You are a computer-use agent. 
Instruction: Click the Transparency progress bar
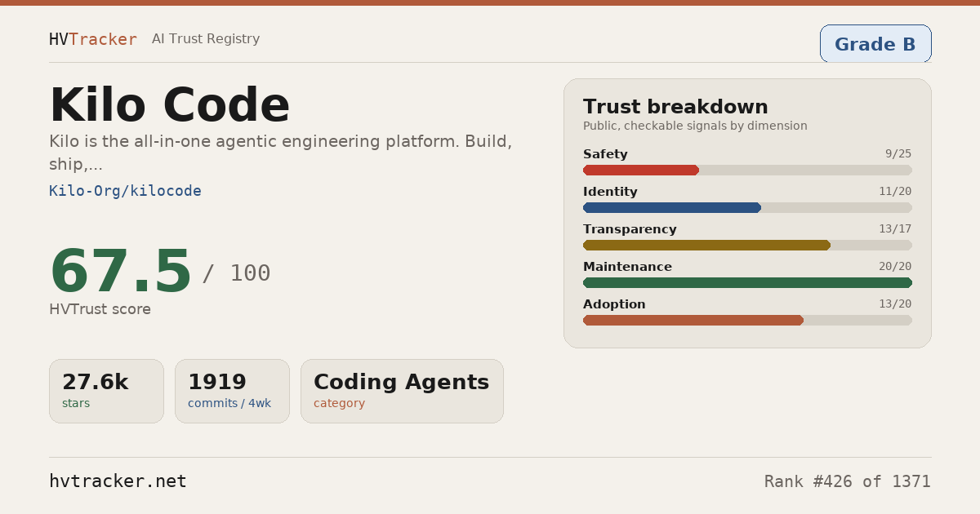(747, 245)
